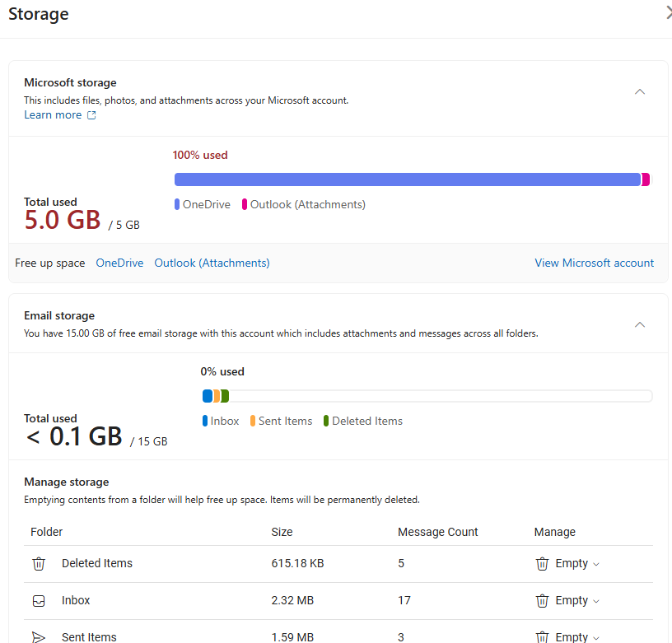Image resolution: width=672 pixels, height=643 pixels.
Task: Click the Sent Items paper plane icon
Action: 38,636
